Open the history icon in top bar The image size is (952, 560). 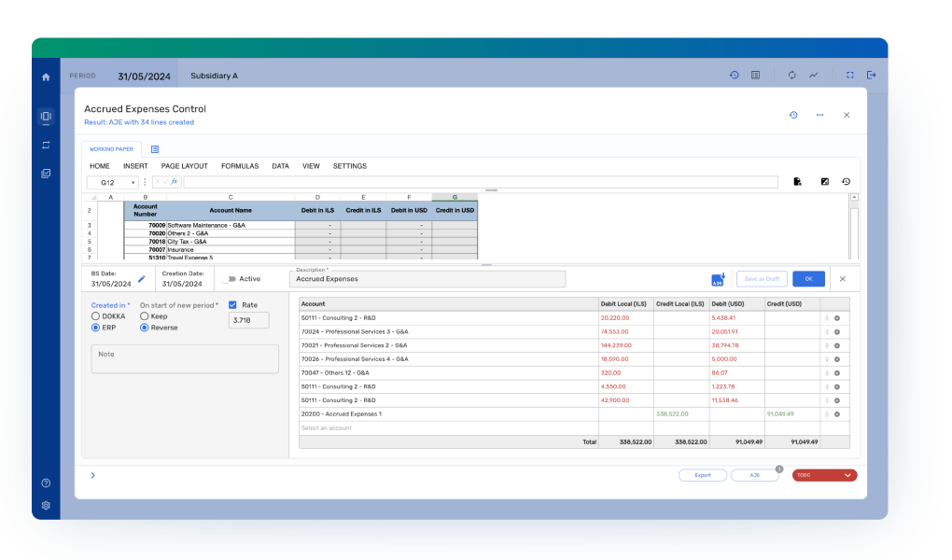point(734,76)
